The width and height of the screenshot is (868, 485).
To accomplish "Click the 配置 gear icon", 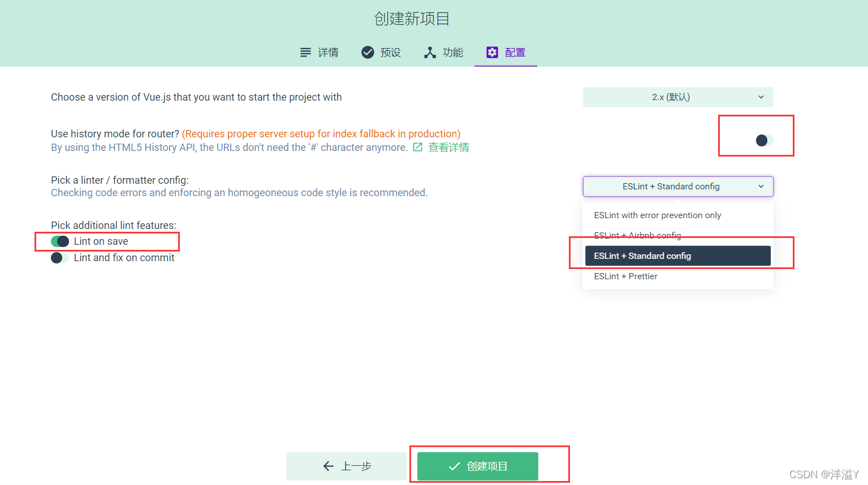I will pyautogui.click(x=493, y=53).
